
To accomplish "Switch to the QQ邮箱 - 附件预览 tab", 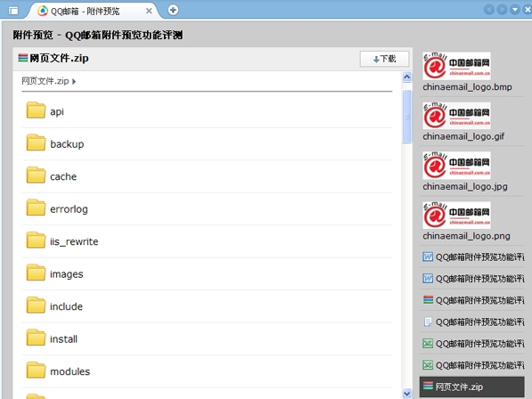I will coord(94,12).
